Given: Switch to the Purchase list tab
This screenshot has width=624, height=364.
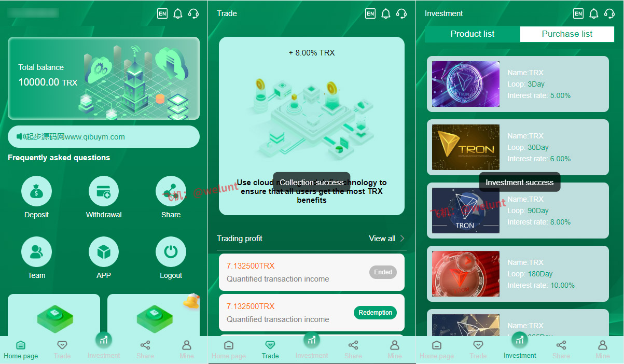Looking at the screenshot, I should (567, 34).
